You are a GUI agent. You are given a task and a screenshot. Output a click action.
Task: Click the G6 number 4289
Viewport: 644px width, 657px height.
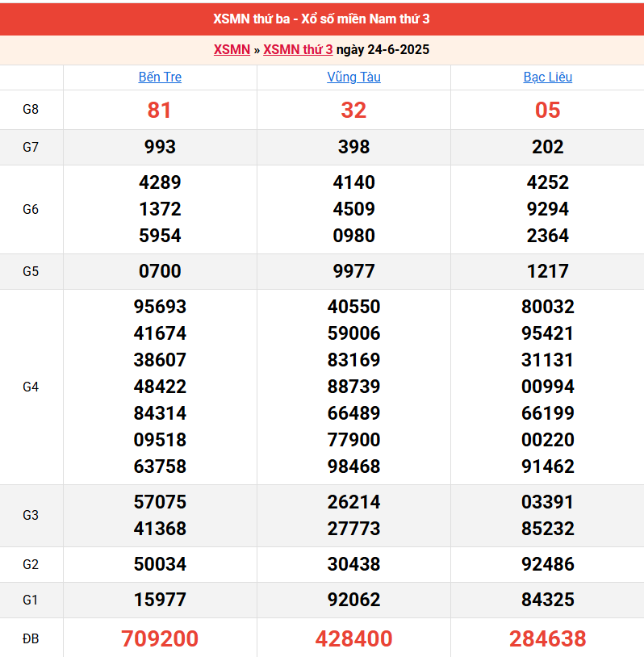[x=160, y=182]
